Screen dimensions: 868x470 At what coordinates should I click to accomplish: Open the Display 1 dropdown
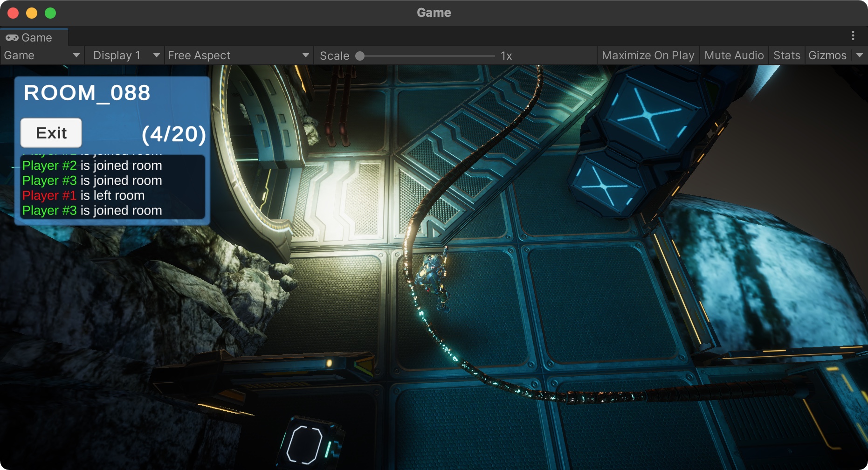(x=125, y=55)
